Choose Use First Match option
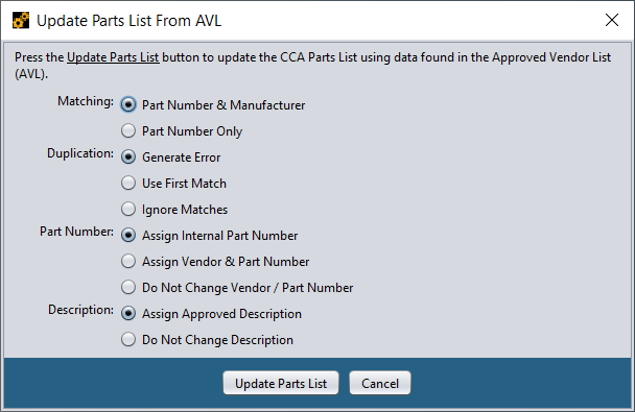635x412 pixels. 128,183
